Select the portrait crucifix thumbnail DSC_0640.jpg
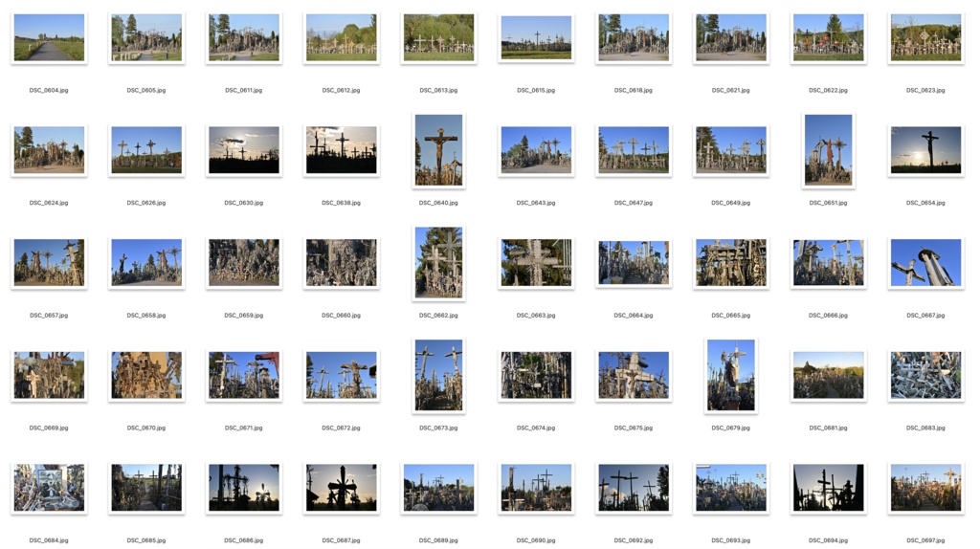Viewport: 980px width, 549px height. (x=438, y=150)
